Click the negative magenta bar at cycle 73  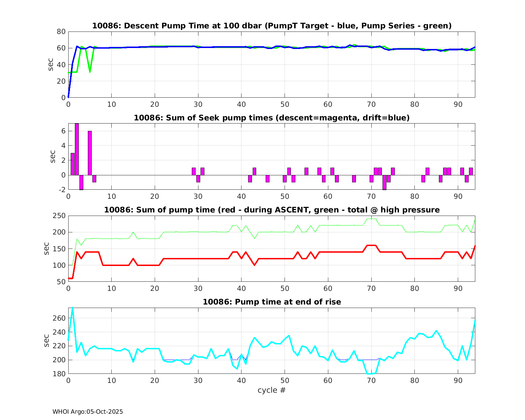[384, 182]
